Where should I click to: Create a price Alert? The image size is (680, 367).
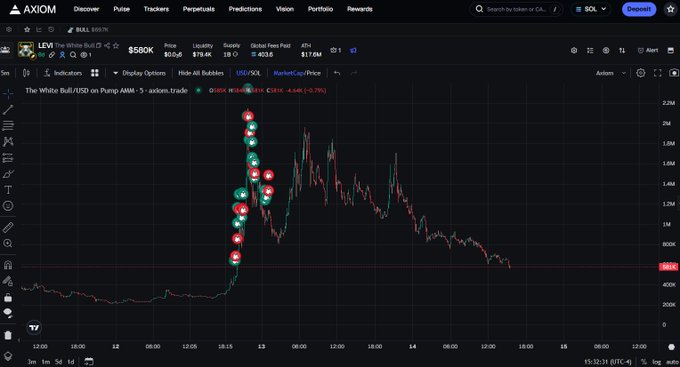pyautogui.click(x=648, y=50)
